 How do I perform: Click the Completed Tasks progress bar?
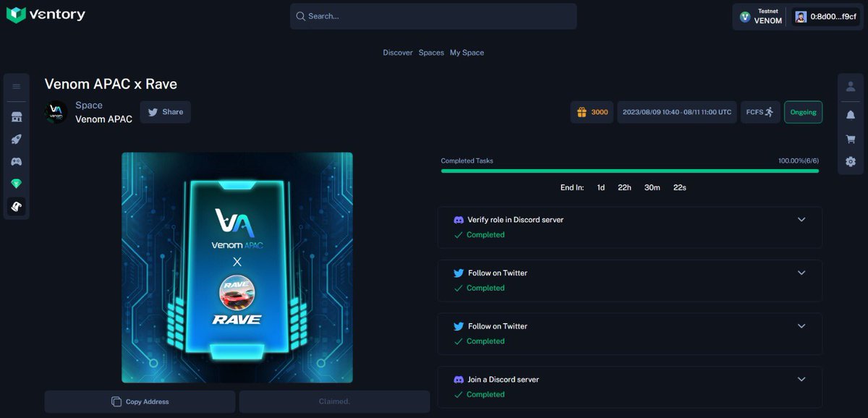tap(630, 171)
